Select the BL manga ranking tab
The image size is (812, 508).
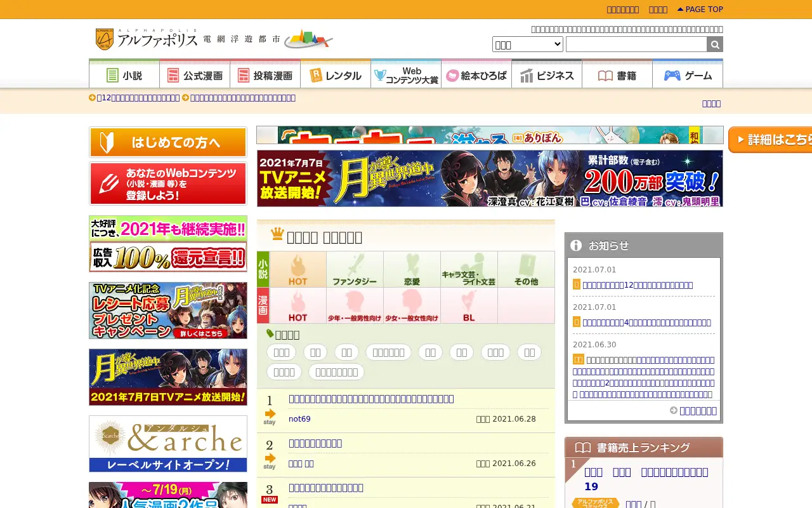469,305
